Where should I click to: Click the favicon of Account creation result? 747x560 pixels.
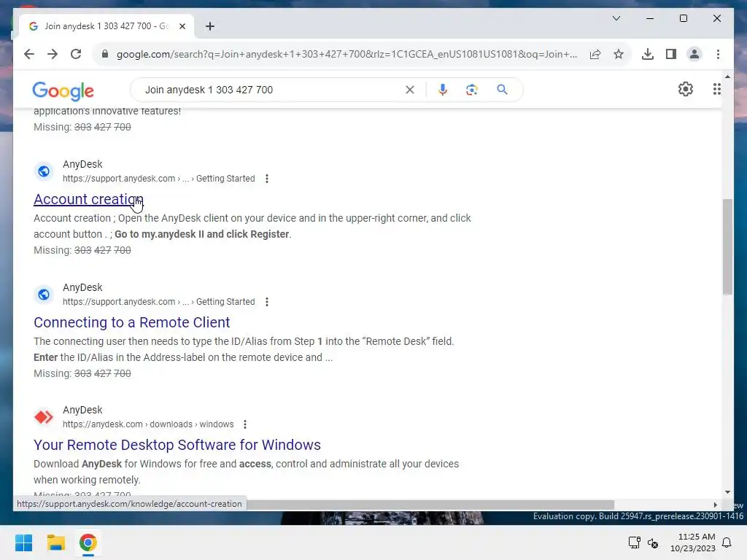(44, 171)
